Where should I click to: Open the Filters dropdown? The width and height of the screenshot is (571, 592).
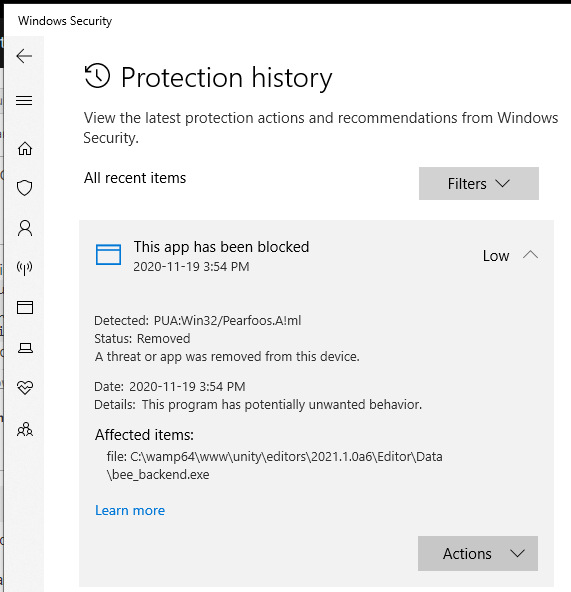[478, 183]
